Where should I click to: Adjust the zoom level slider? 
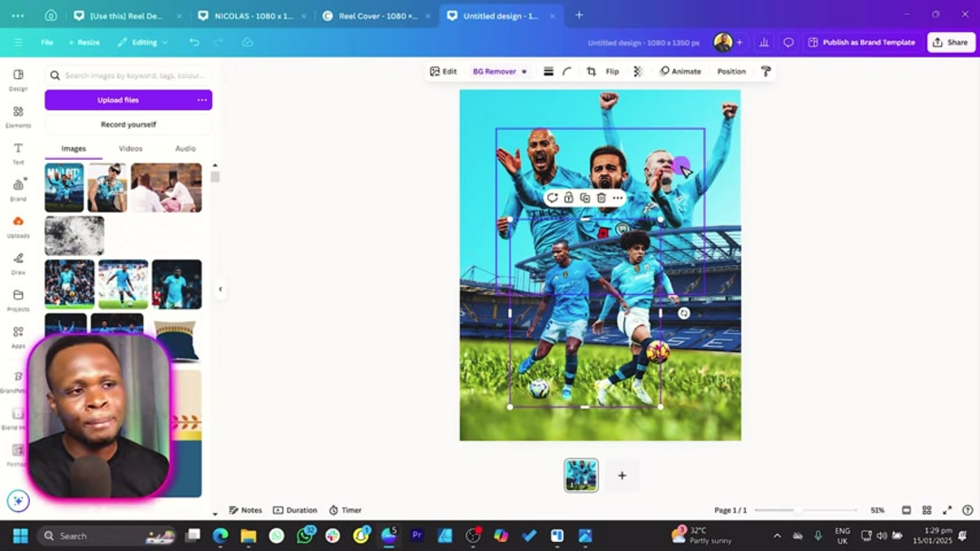(799, 510)
